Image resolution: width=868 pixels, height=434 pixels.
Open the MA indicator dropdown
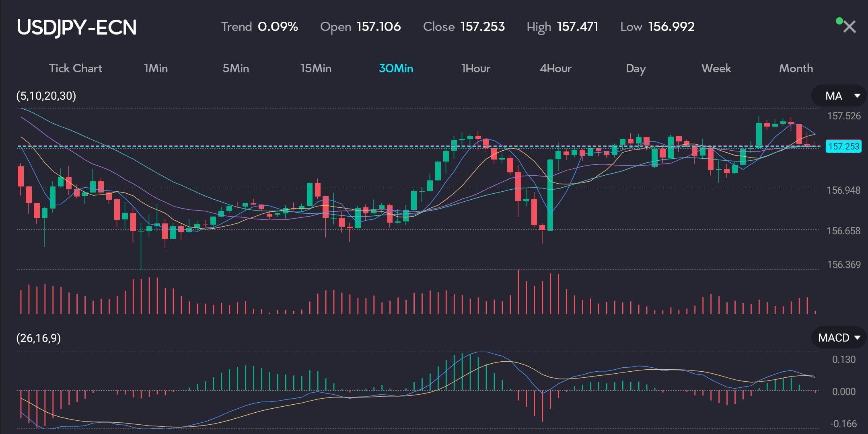(839, 96)
